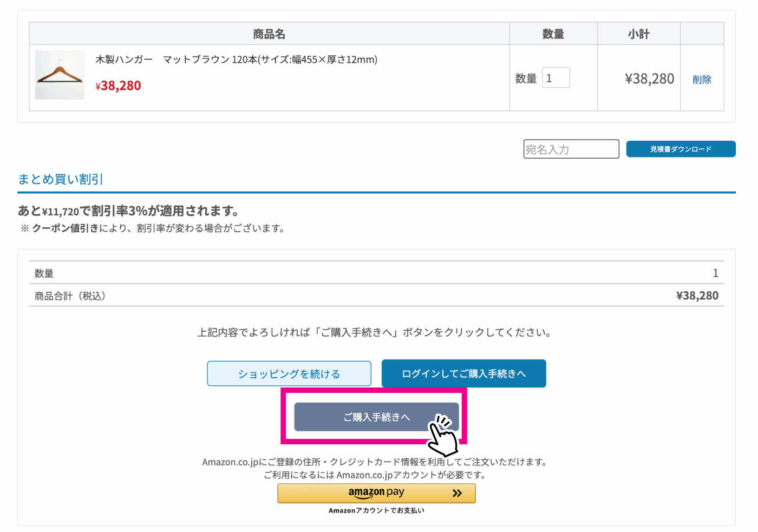
Task: Open the 木製ハンガー product name link
Action: coord(237,60)
